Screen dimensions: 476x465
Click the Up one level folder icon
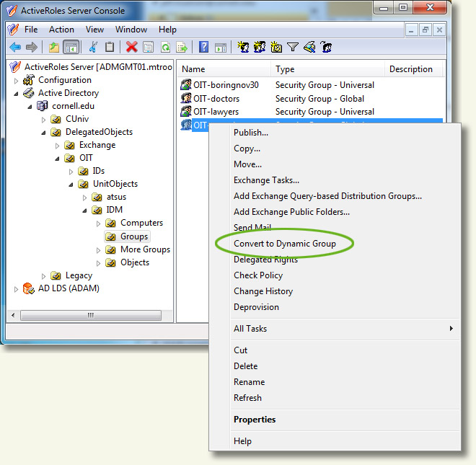[x=54, y=47]
